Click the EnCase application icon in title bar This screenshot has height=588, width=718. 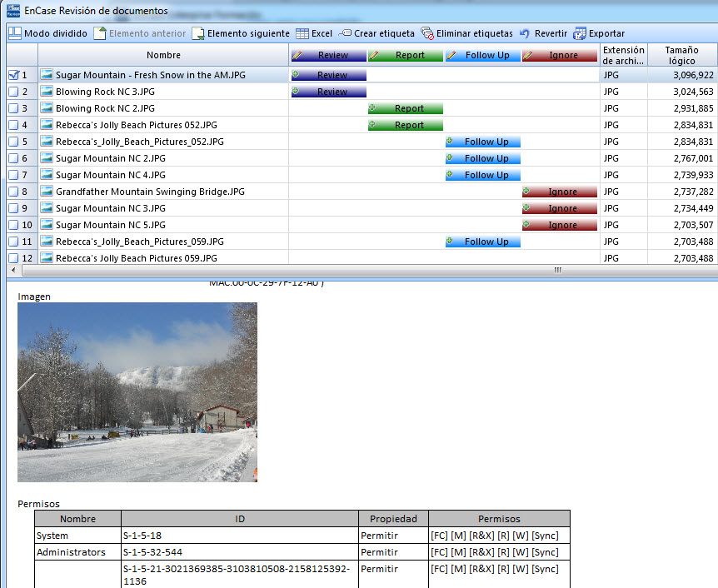(x=13, y=10)
